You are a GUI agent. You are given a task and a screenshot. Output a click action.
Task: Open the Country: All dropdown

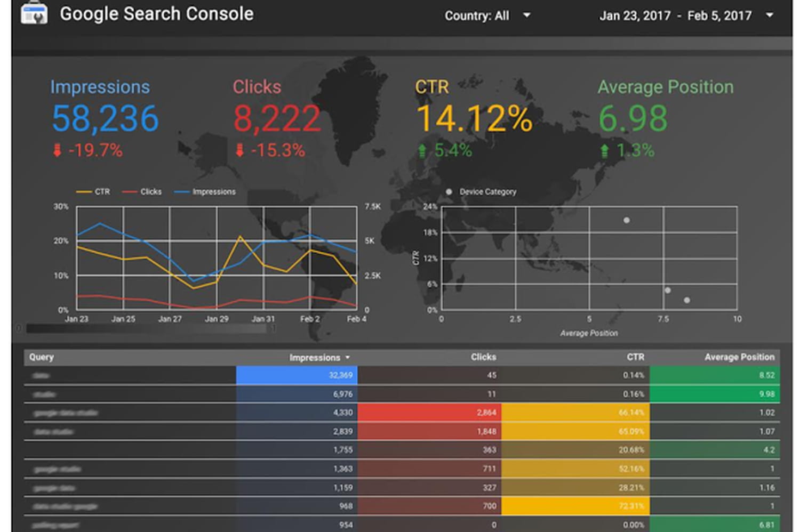pyautogui.click(x=487, y=16)
